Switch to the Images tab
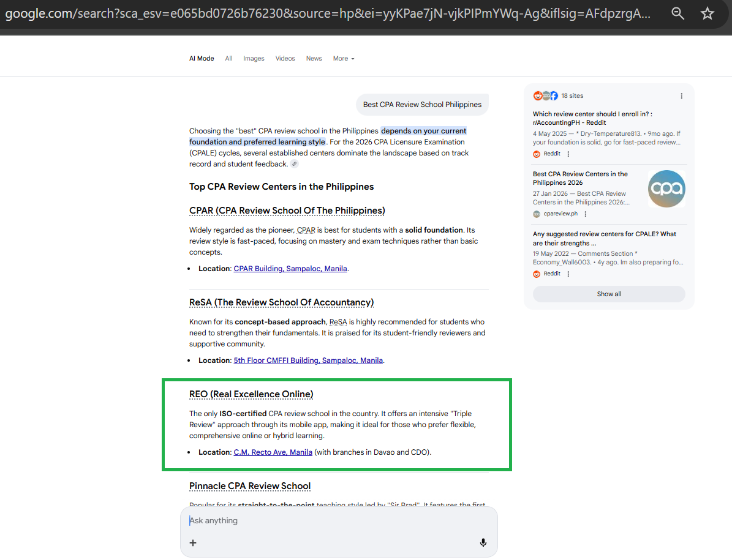This screenshot has width=732, height=560. click(x=254, y=59)
